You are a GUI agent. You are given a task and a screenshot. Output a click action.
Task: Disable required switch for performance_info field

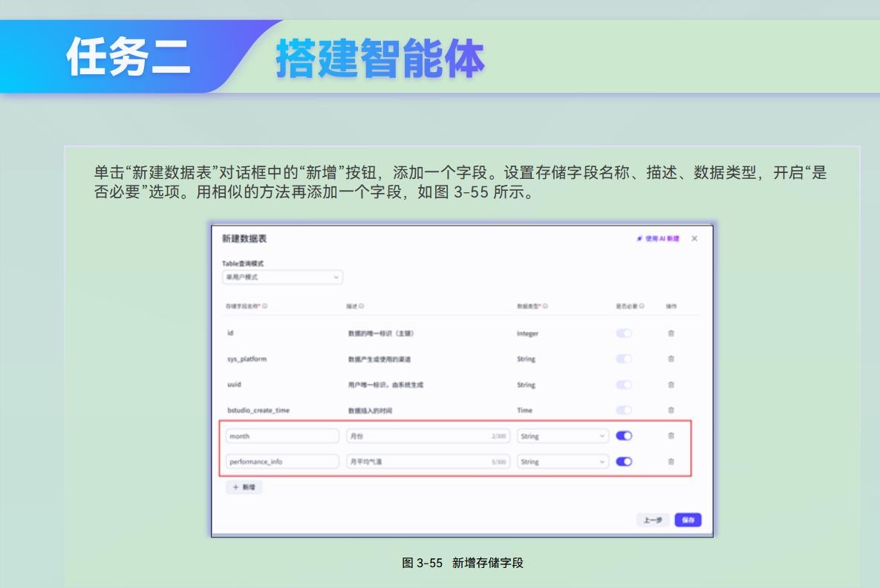click(x=624, y=462)
